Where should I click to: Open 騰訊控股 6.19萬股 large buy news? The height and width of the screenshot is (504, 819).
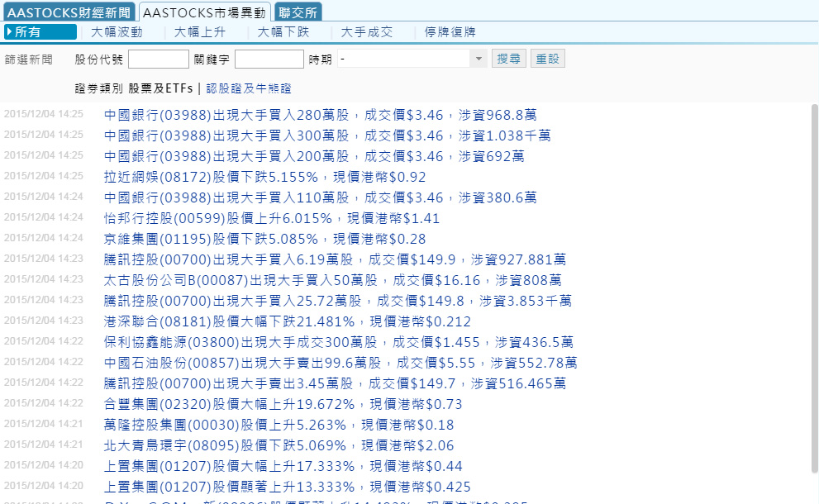(335, 259)
